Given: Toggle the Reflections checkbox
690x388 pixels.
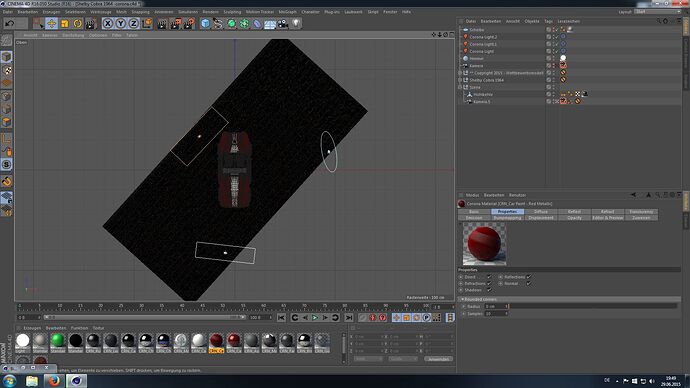Looking at the screenshot, I should pos(529,277).
